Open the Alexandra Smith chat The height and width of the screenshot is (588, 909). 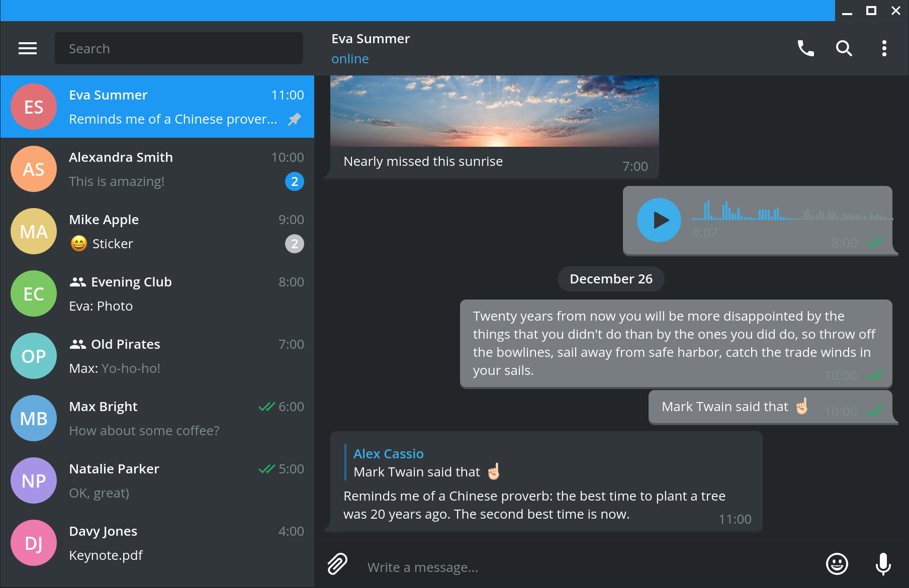pos(157,169)
